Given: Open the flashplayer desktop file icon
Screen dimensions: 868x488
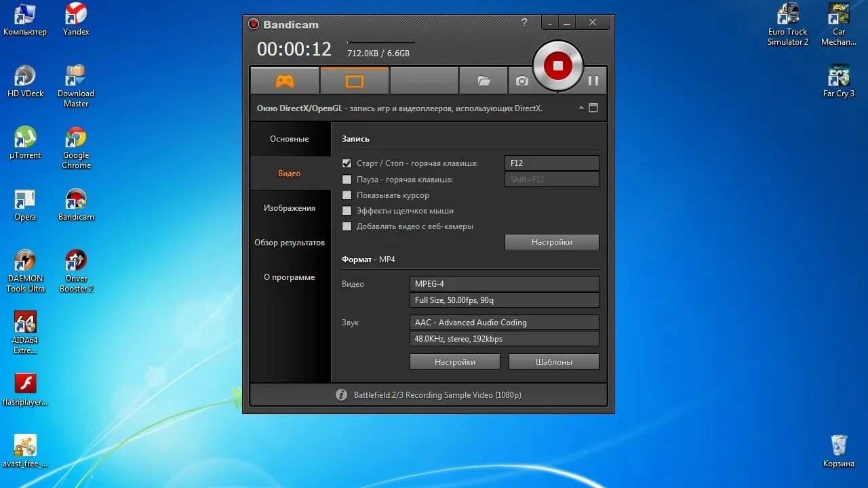Looking at the screenshot, I should [x=25, y=390].
